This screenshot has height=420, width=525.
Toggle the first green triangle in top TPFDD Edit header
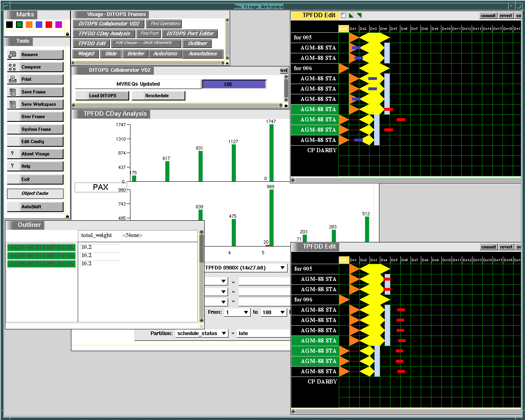click(351, 16)
